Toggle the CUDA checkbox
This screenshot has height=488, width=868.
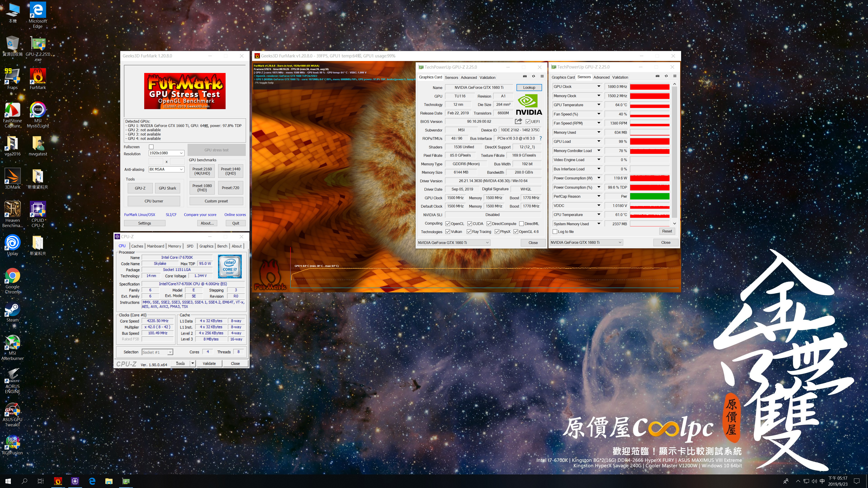pos(470,224)
